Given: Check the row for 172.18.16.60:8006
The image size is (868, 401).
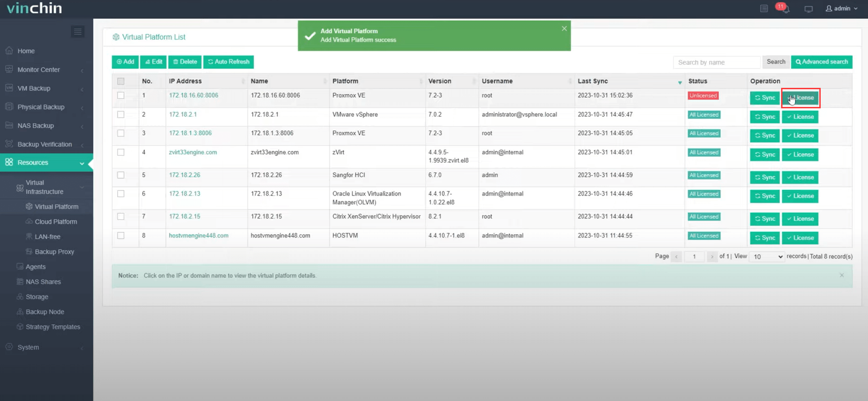Looking at the screenshot, I should click(x=121, y=96).
